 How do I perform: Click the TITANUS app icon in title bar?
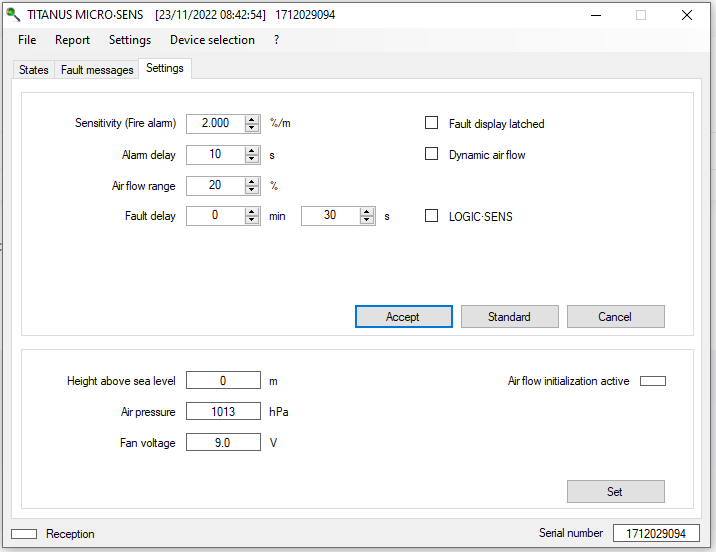click(x=13, y=15)
